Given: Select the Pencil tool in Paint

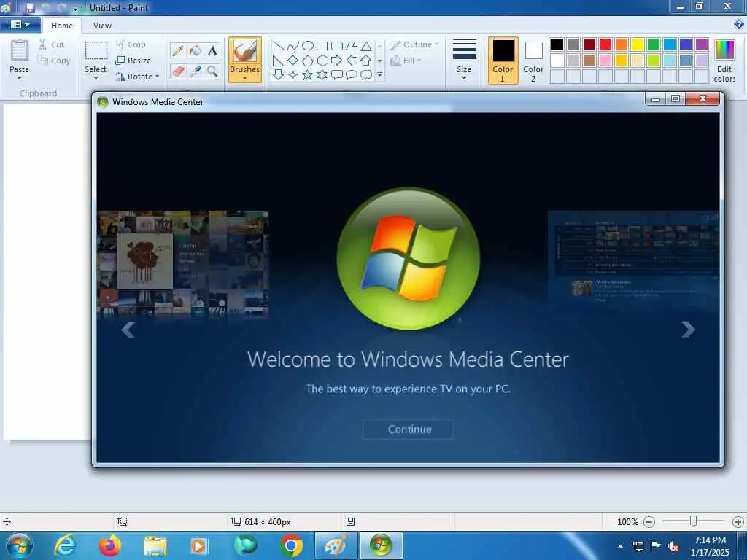Looking at the screenshot, I should click(178, 50).
